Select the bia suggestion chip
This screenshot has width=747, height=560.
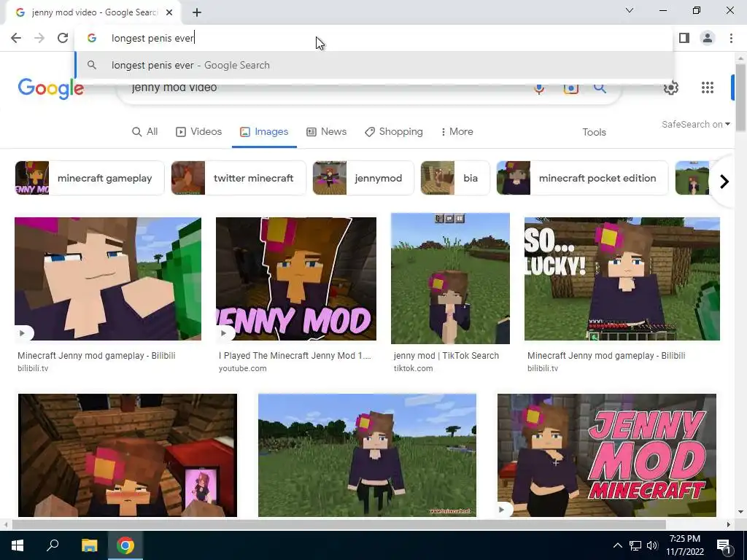(455, 178)
